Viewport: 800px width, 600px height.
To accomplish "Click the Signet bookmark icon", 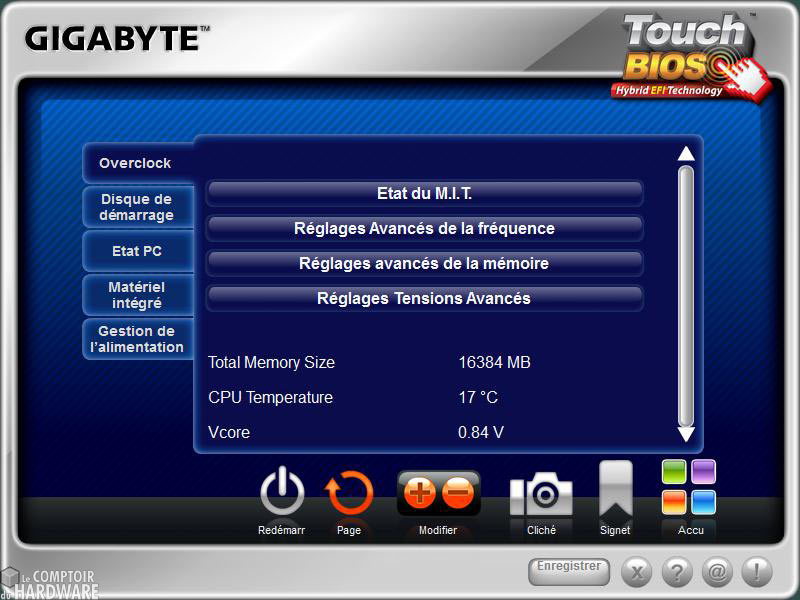I will point(615,489).
